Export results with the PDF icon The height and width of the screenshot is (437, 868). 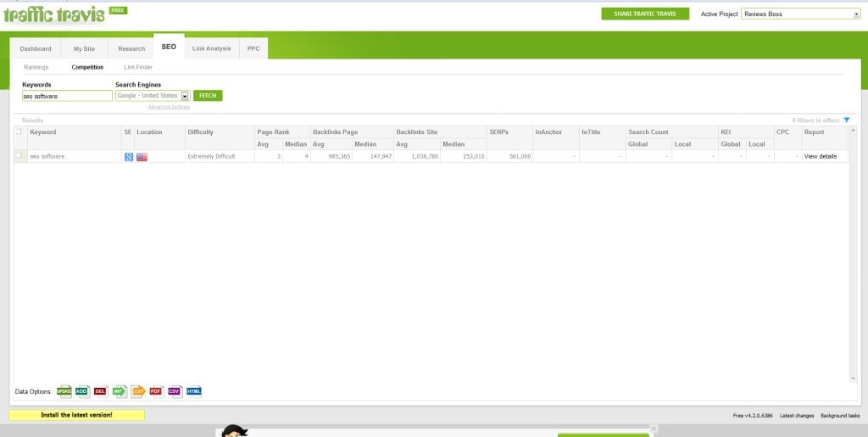[x=157, y=391]
